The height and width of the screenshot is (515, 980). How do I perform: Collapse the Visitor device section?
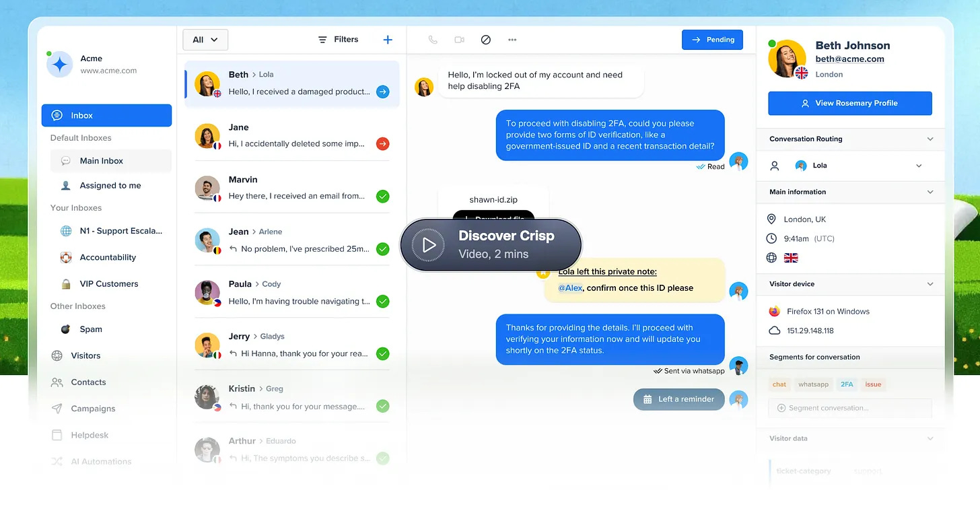[x=930, y=284]
